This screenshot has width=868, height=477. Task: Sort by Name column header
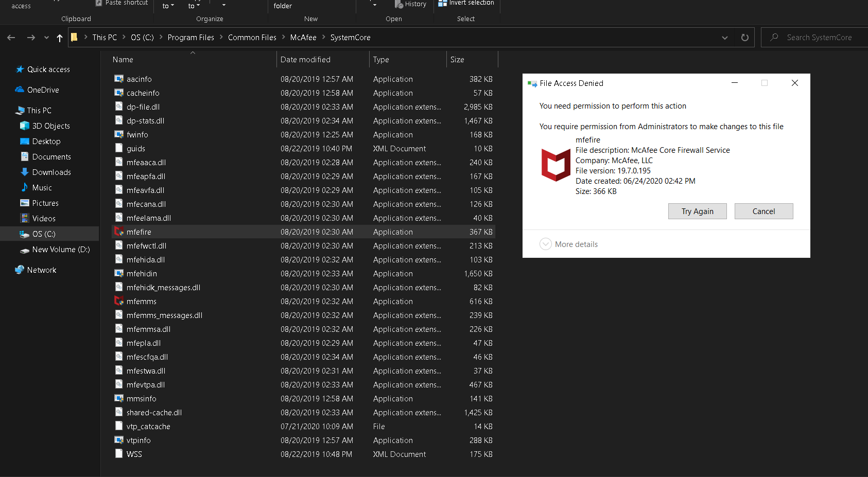123,60
